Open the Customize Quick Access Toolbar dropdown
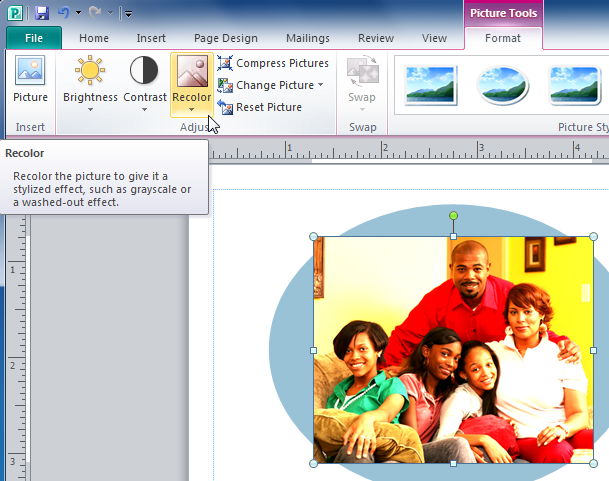This screenshot has width=609, height=481. click(128, 14)
